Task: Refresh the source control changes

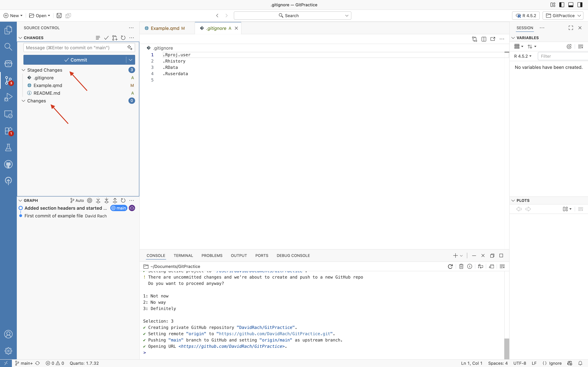Action: pos(123,38)
